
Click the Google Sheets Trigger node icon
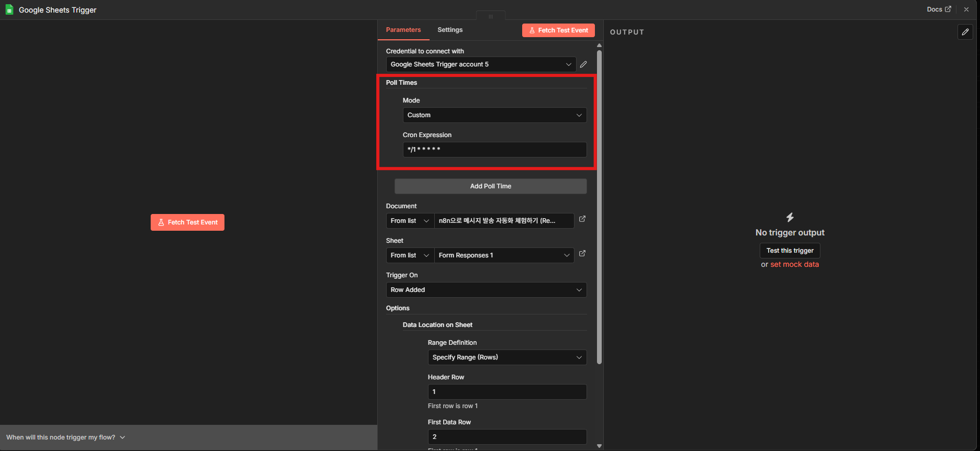(x=9, y=10)
